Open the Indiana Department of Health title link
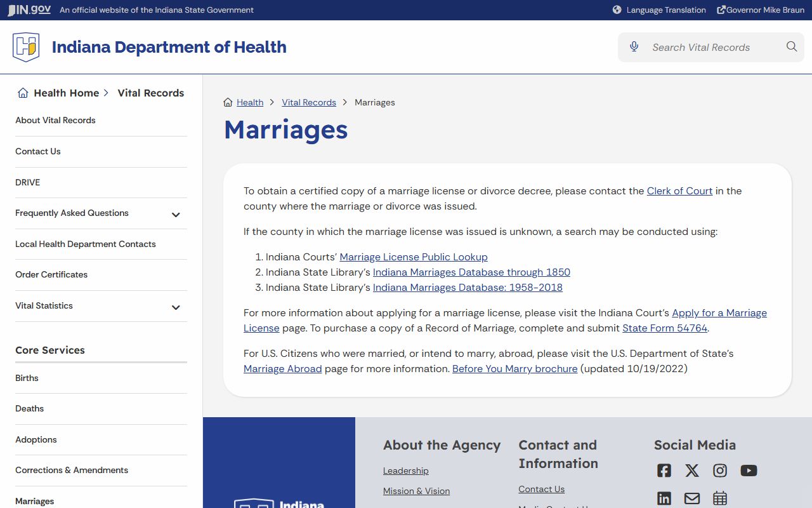The width and height of the screenshot is (812, 508). click(169, 47)
